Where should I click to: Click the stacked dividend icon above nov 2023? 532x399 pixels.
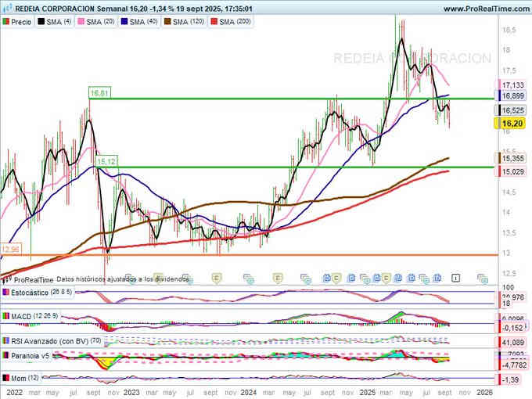pos(248,279)
